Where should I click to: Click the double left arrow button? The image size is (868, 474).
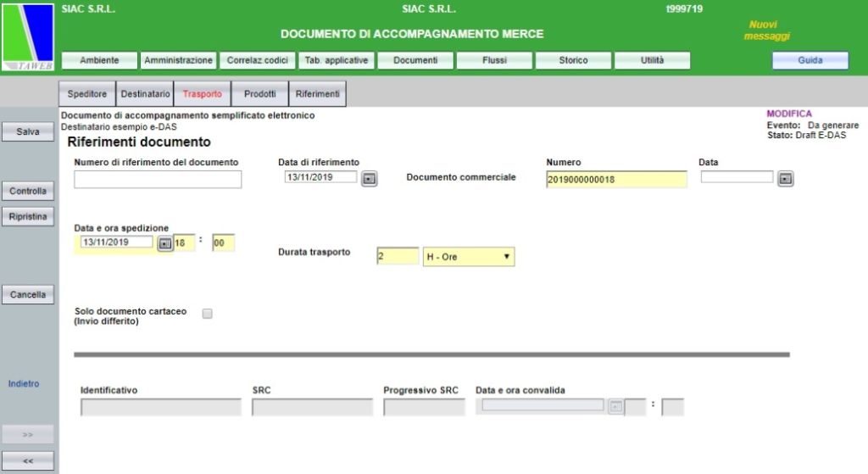point(28,461)
